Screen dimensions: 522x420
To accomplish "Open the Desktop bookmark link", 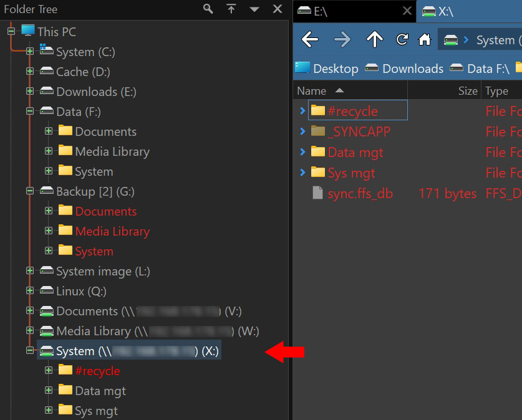I will [327, 69].
